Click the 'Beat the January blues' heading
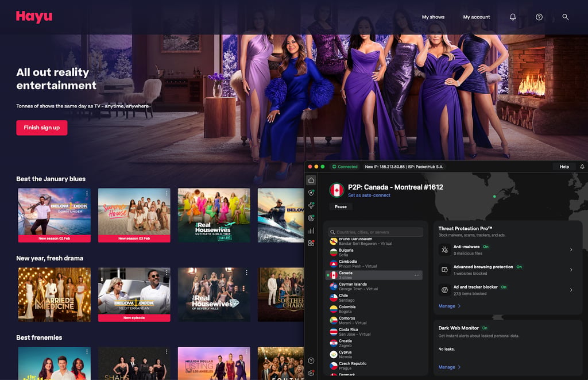 (51, 179)
